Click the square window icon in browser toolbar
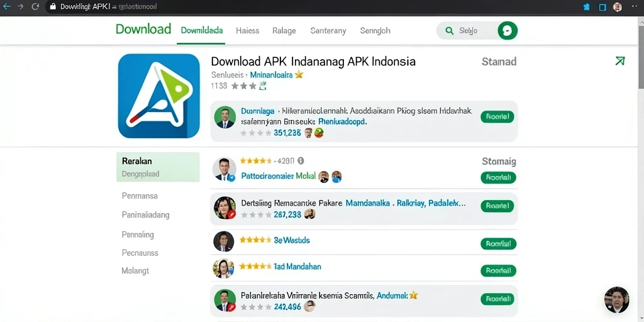This screenshot has height=322, width=644. point(602,7)
